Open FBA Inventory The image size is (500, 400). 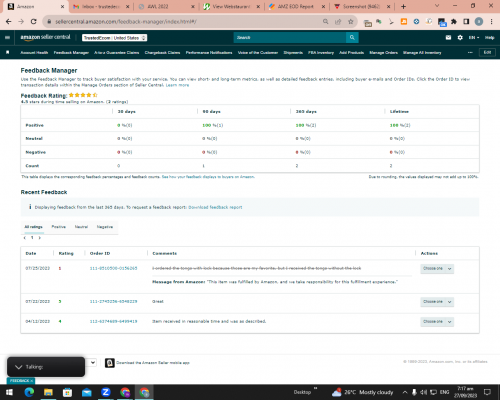321,53
